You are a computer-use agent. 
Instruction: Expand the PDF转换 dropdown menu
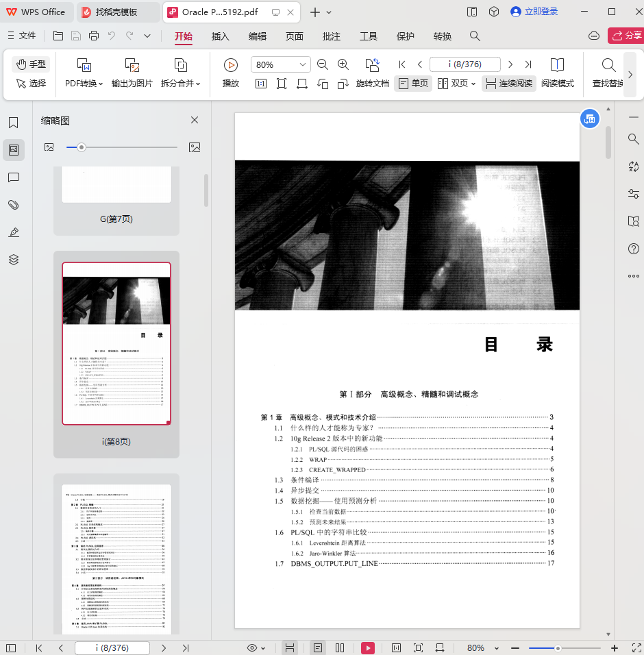(84, 84)
